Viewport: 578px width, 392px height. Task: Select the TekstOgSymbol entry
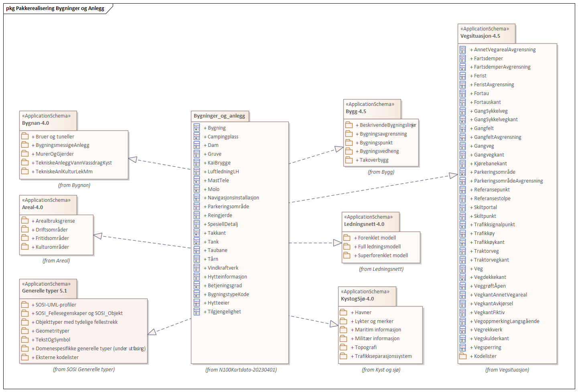tap(51, 339)
